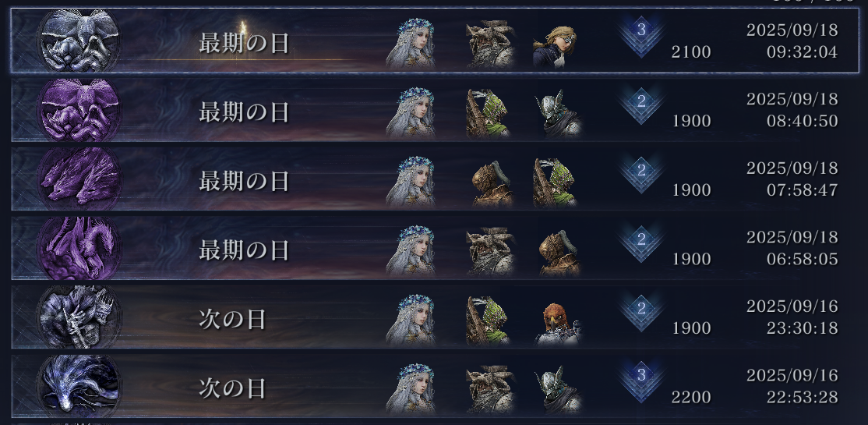The image size is (868, 425).
Task: Click the 1900 score in the 07:58:47 row
Action: 691,190
